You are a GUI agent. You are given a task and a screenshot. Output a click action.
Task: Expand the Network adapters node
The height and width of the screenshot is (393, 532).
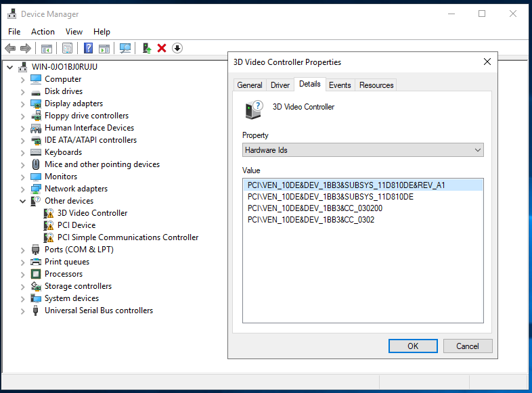pos(23,189)
